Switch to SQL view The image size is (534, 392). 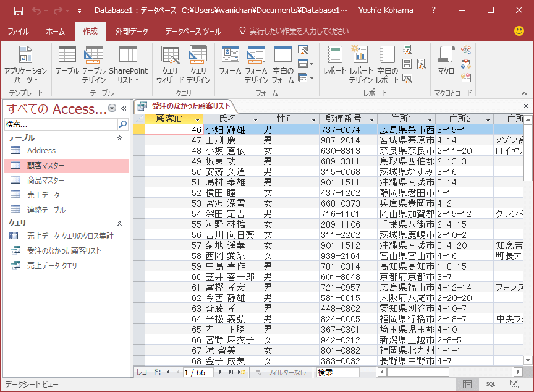(x=490, y=385)
